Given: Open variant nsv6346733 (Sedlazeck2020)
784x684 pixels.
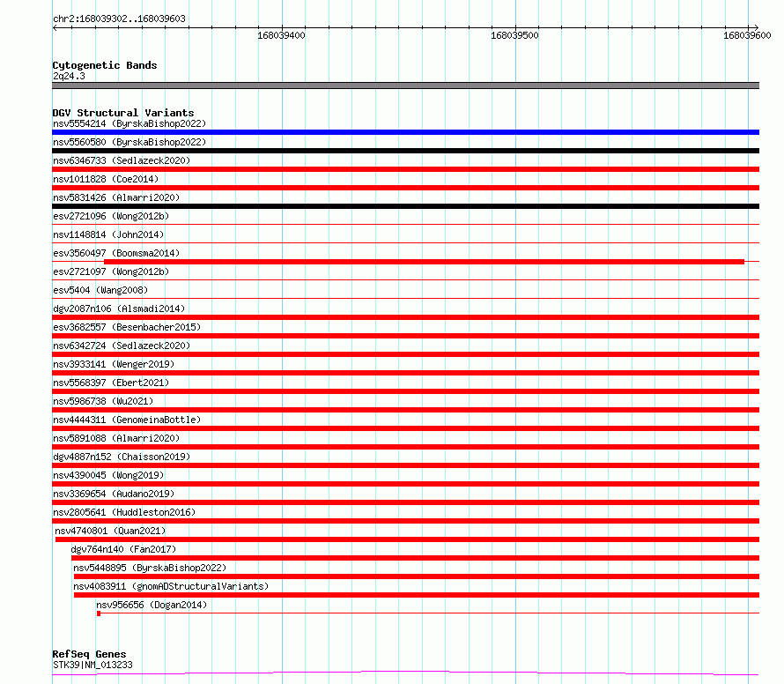Looking at the screenshot, I should [x=122, y=160].
